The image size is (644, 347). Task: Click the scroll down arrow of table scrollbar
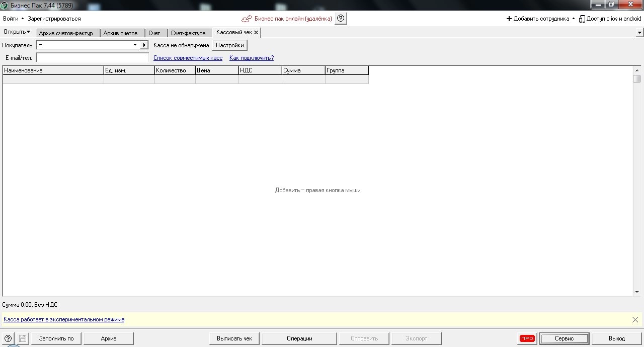click(x=637, y=292)
